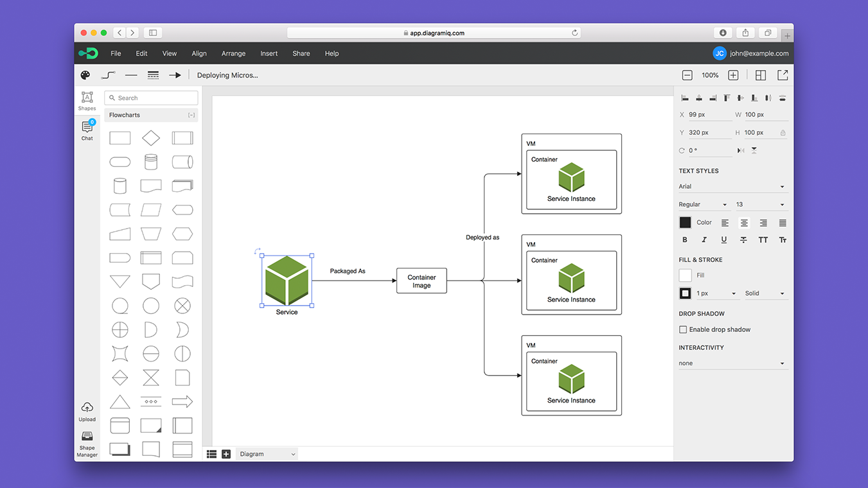The width and height of the screenshot is (868, 488).
Task: Enable drop shadow for the selected shape
Action: (683, 329)
